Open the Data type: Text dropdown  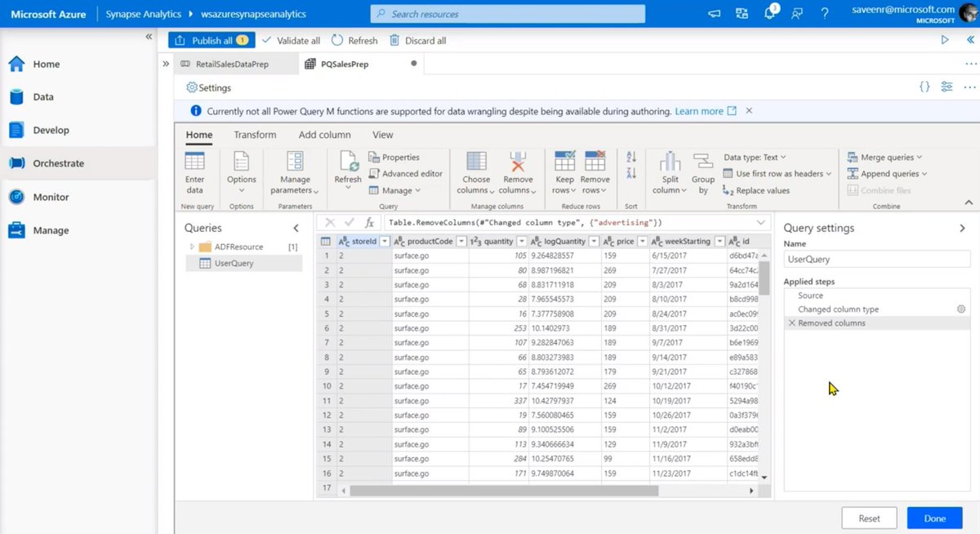755,157
